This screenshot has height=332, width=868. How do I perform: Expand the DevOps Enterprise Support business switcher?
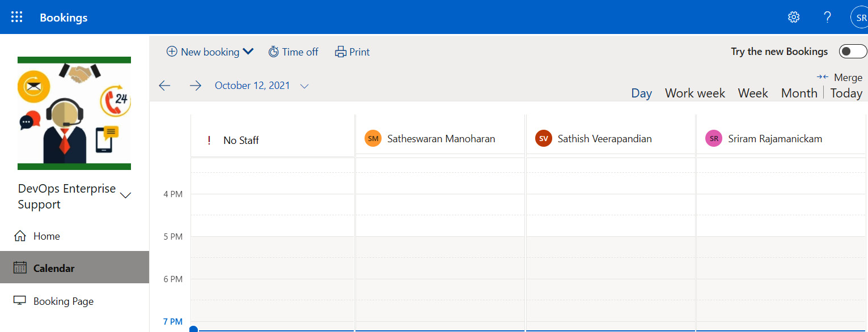click(x=126, y=195)
